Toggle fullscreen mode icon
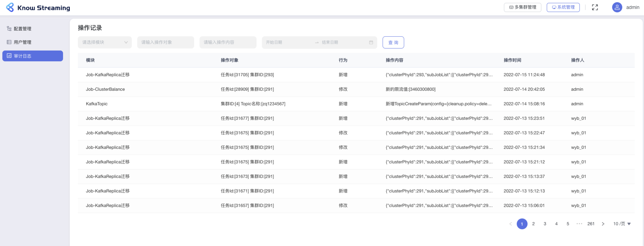Image resolution: width=644 pixels, height=246 pixels. pyautogui.click(x=595, y=7)
